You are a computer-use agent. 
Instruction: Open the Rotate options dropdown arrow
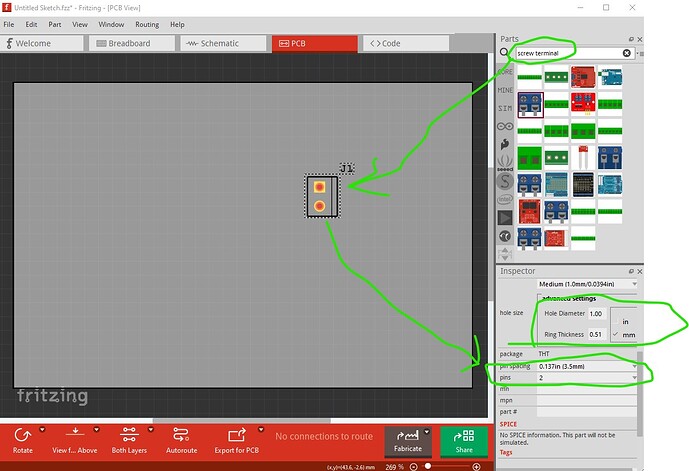pos(42,429)
